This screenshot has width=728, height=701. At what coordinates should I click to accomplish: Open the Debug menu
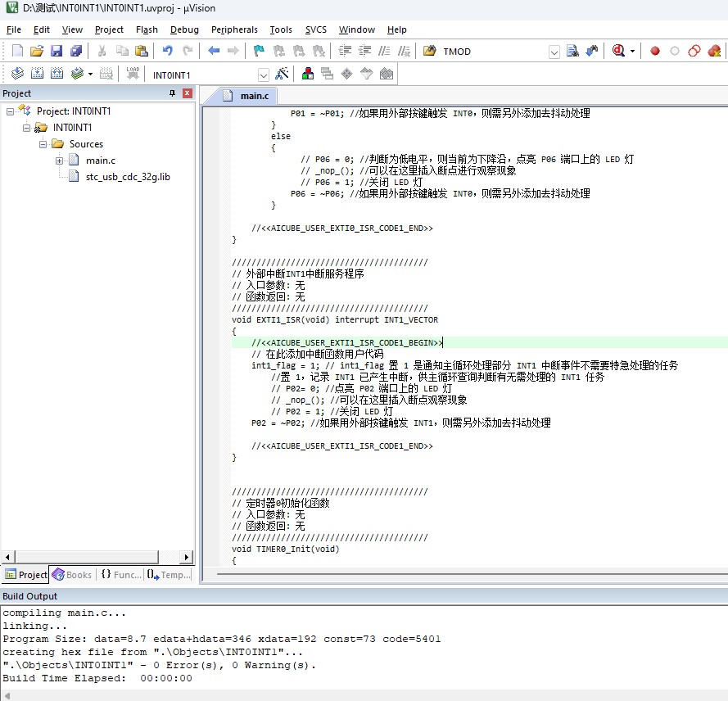184,29
